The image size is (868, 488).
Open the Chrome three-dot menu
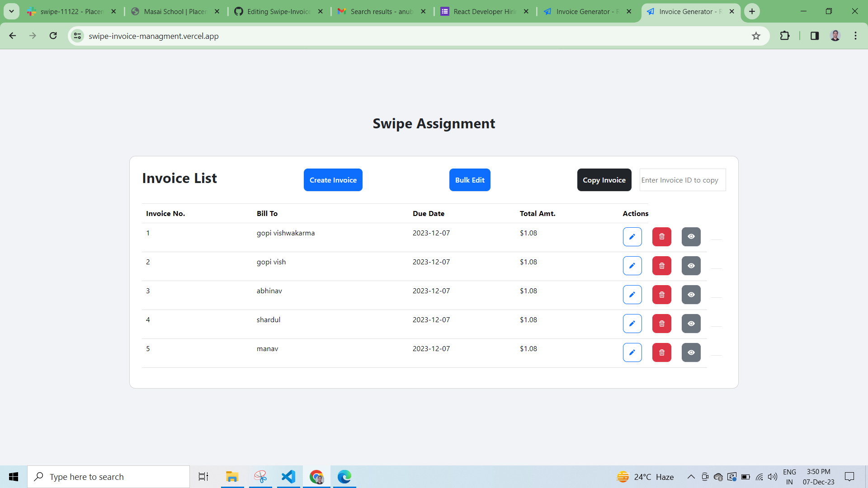pos(855,36)
